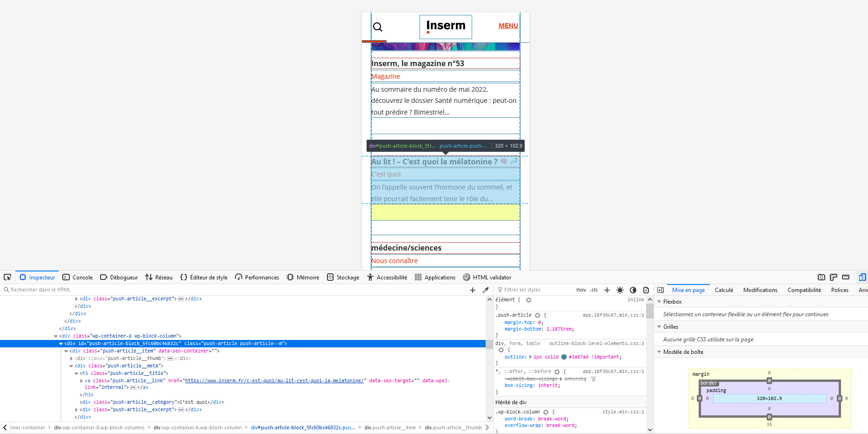Click the measure ruler icon in toolbar
This screenshot has width=868, height=434.
click(846, 277)
